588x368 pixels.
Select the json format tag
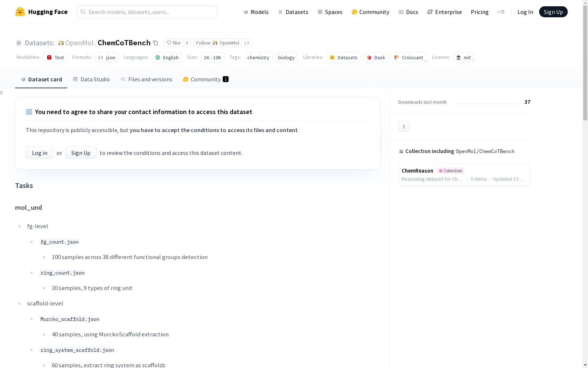107,57
